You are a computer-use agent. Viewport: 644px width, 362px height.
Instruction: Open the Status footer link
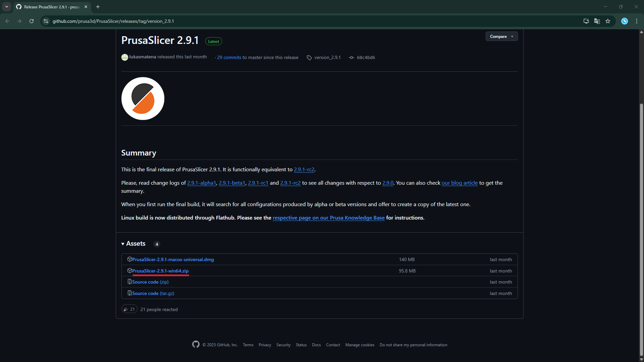301,345
